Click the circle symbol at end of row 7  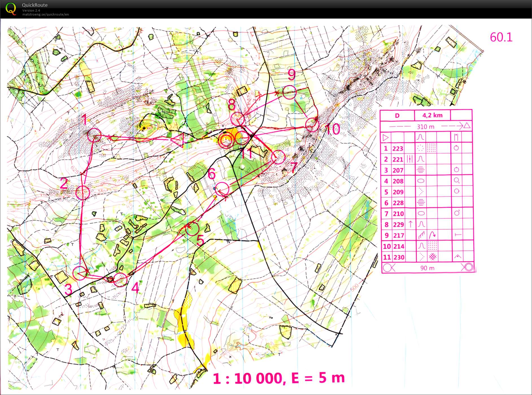(x=457, y=213)
